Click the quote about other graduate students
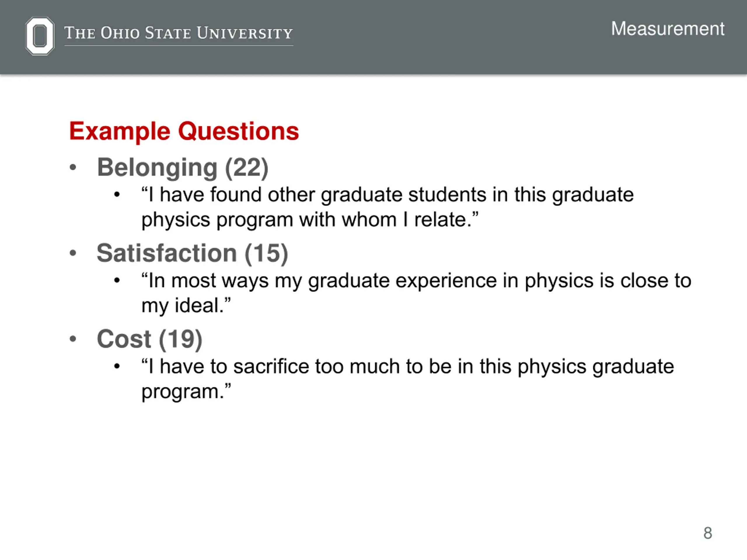The width and height of the screenshot is (747, 560). click(x=387, y=207)
